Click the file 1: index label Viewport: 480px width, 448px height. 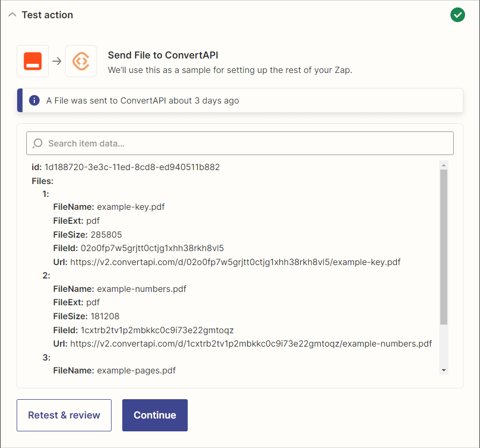(46, 194)
